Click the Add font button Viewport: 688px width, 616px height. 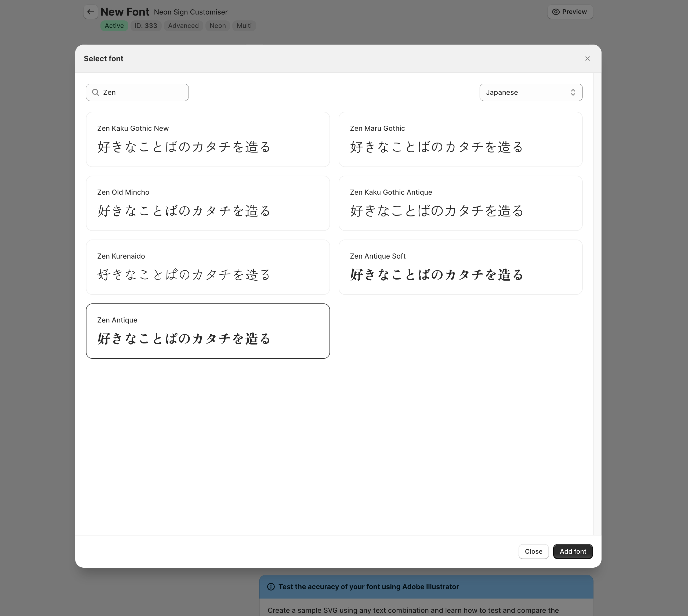[x=573, y=551]
